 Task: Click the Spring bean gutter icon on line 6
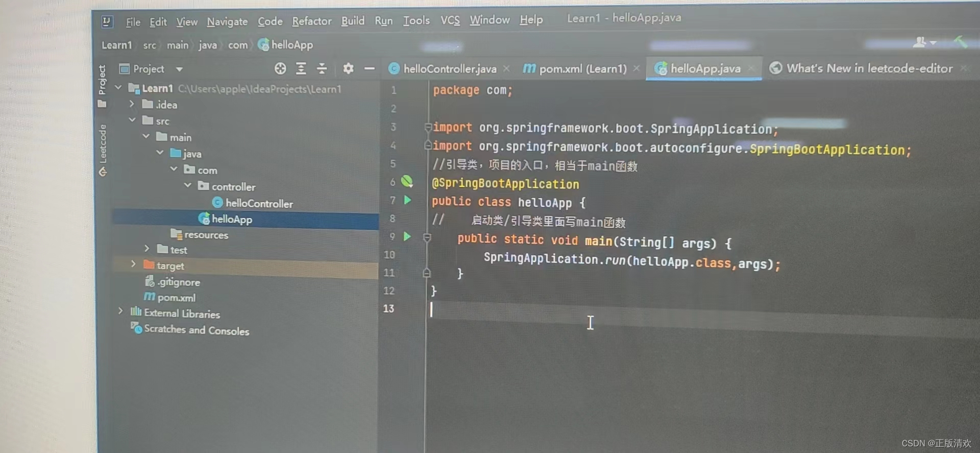click(407, 181)
